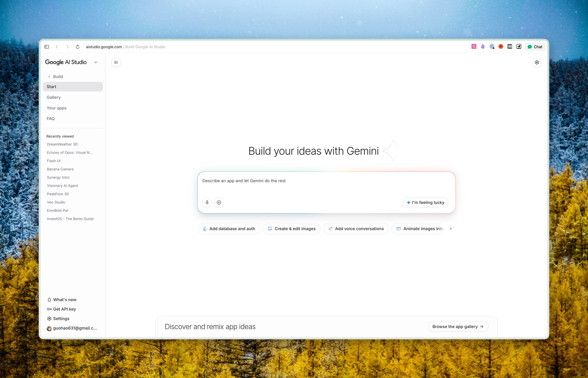Toggle the browser sidebar panel icon
This screenshot has height=378, width=588.
(x=47, y=47)
